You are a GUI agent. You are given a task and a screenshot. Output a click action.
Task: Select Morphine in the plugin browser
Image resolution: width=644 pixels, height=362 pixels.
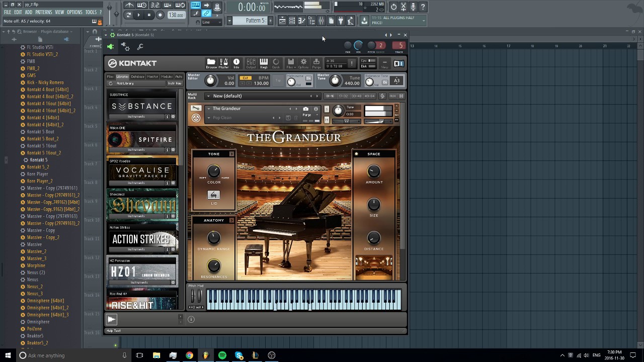pos(36,265)
